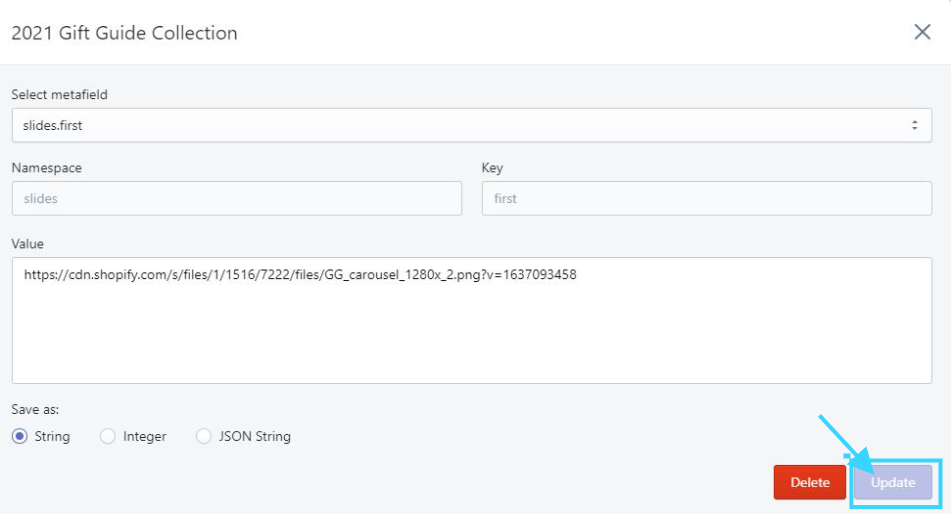Click the up-down arrows on slides.first selector
The height and width of the screenshot is (514, 951).
tap(914, 126)
